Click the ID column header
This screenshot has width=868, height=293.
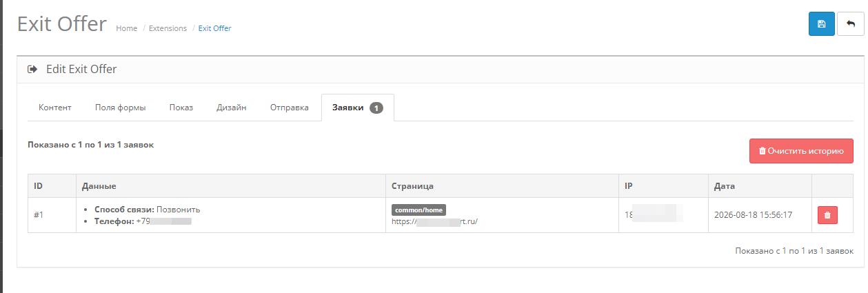point(39,186)
